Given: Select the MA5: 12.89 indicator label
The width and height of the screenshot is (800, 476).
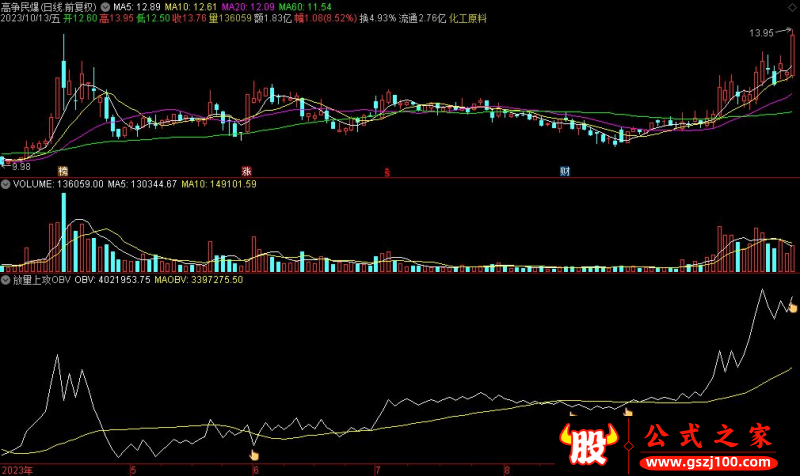Looking at the screenshot, I should 136,7.
